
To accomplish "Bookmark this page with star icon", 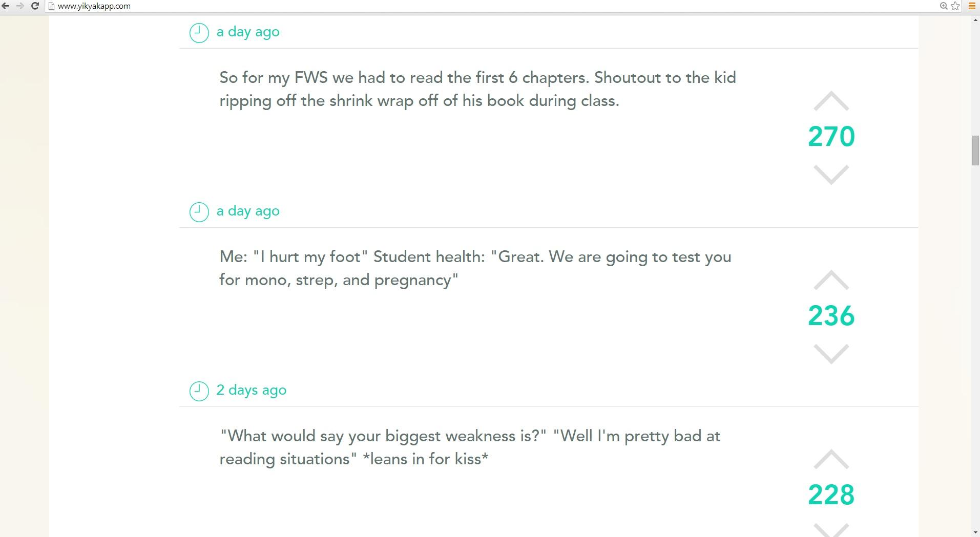I will pos(955,6).
